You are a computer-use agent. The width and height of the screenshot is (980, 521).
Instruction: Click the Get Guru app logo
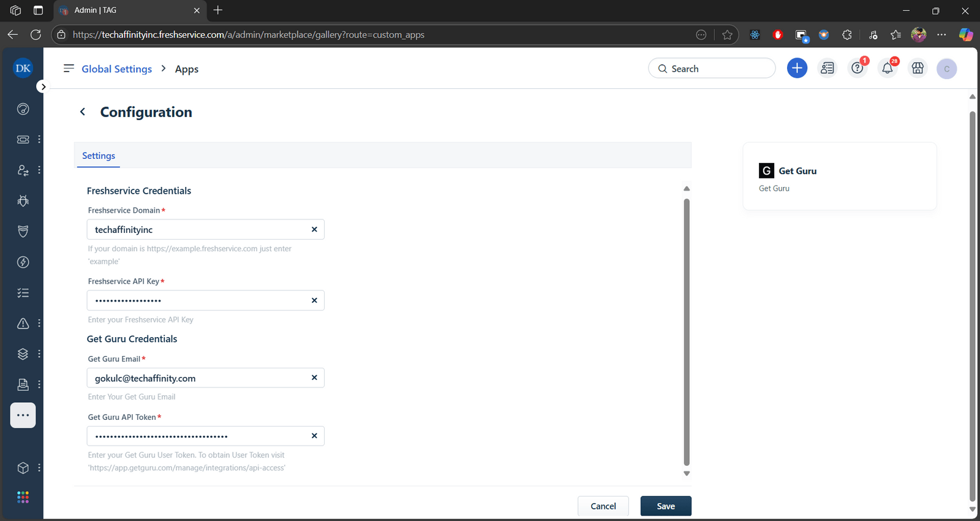766,170
